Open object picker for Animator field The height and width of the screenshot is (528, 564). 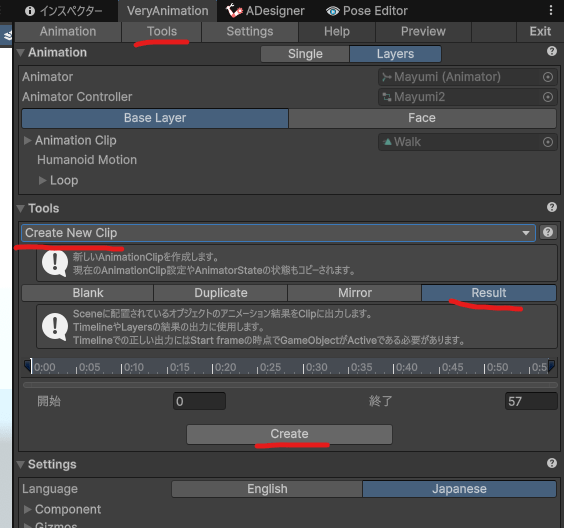[547, 77]
